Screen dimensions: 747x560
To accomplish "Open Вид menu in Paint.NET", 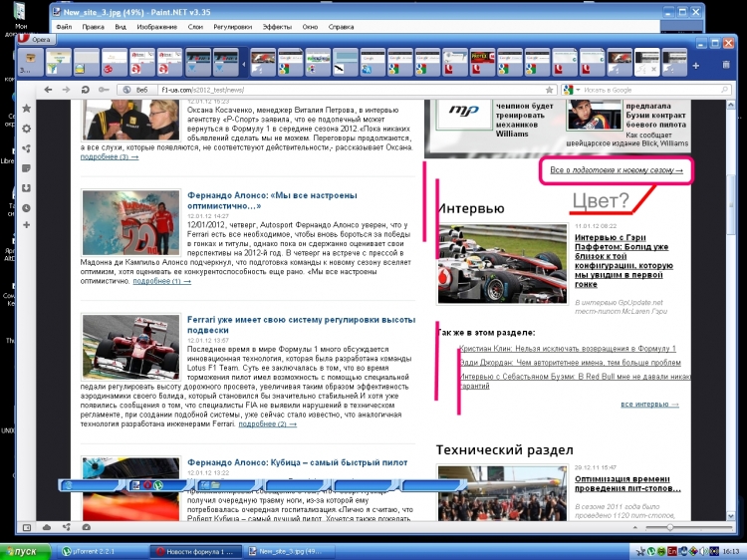I will pyautogui.click(x=121, y=27).
